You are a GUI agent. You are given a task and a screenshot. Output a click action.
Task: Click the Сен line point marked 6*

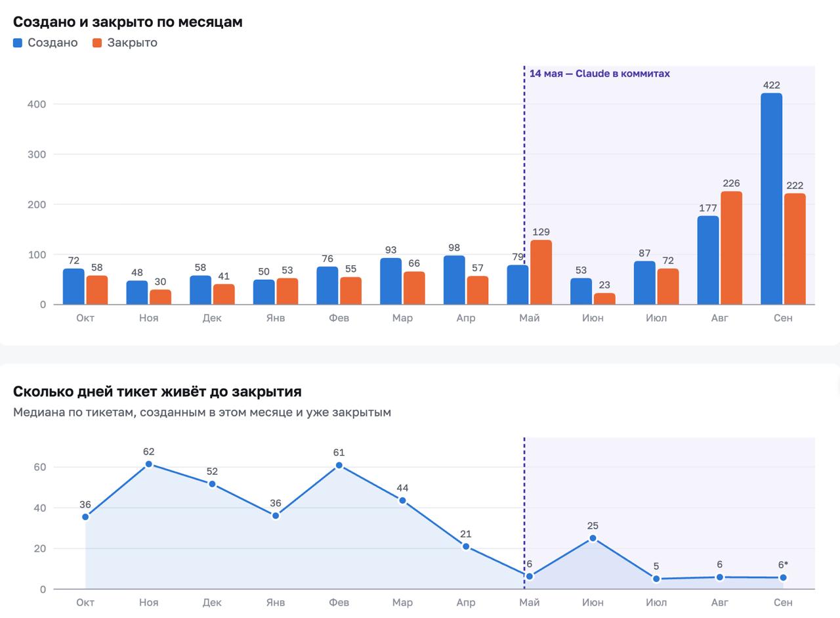[783, 578]
